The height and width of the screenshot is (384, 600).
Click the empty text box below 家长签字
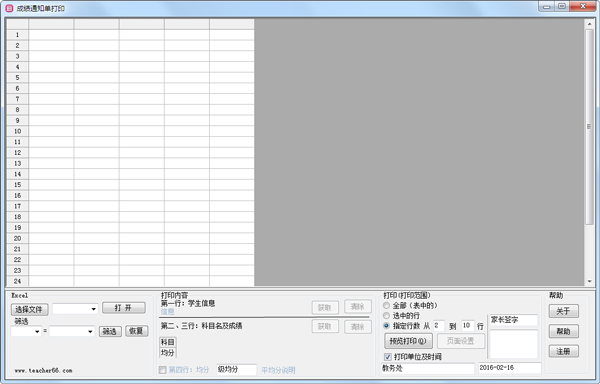coord(514,344)
